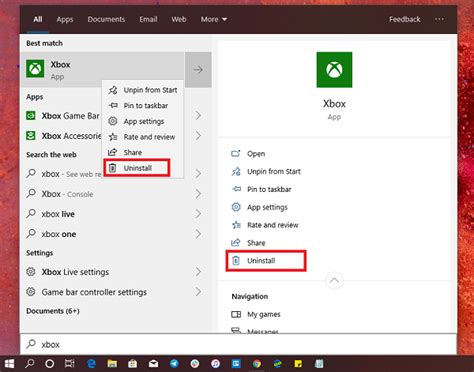
Task: Click the My games navigation icon
Action: [x=236, y=314]
